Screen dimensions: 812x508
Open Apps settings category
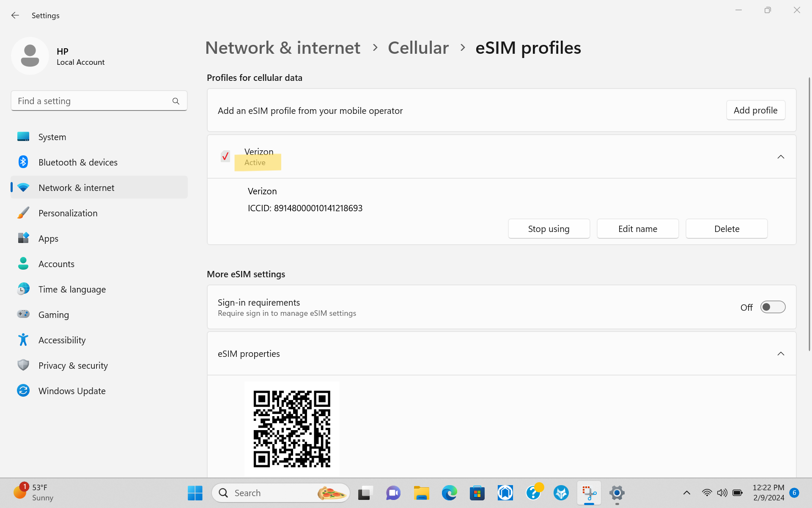(x=99, y=238)
